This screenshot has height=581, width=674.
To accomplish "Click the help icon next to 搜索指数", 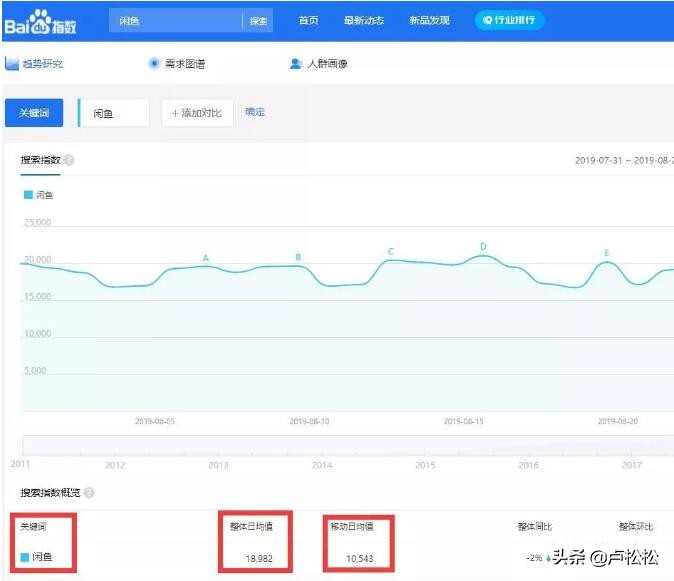I will click(x=69, y=160).
